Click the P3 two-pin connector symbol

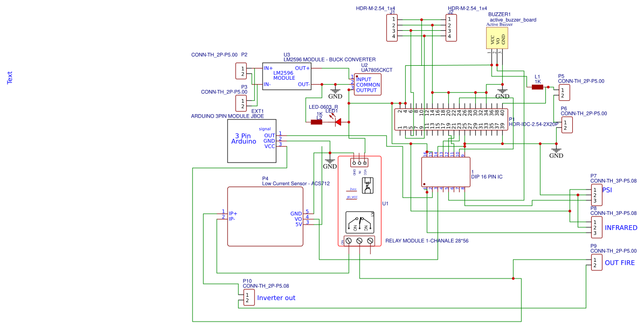click(241, 103)
